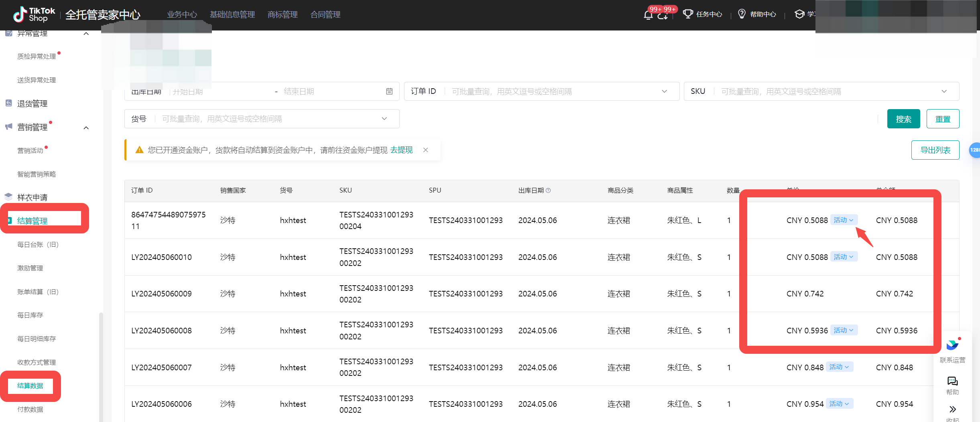Open the 联系运营 chat icon
980x422 pixels.
[952, 345]
